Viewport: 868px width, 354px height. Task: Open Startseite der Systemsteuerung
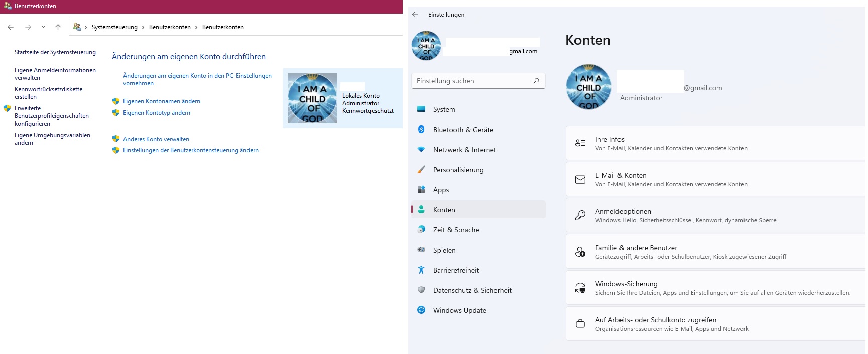(x=55, y=52)
